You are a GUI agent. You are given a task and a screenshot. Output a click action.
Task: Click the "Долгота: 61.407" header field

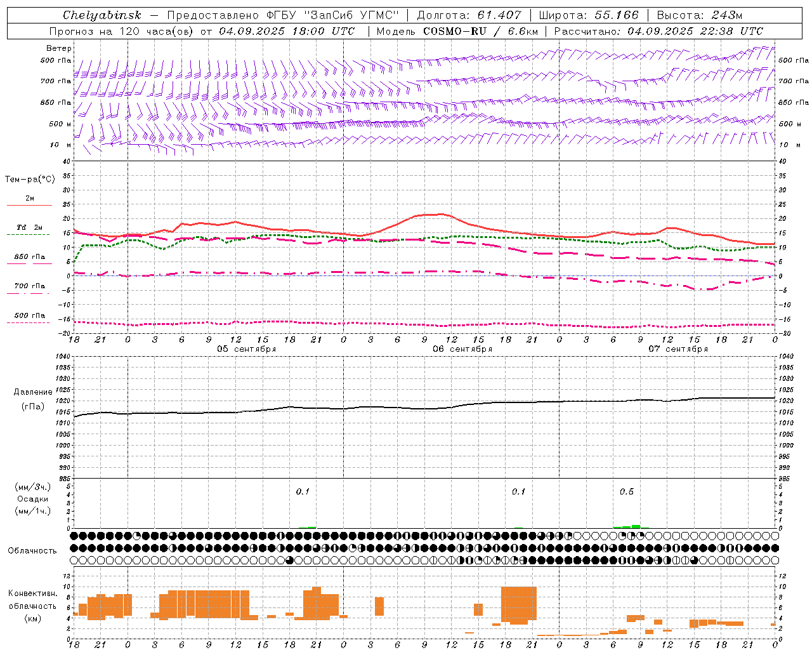tap(469, 15)
